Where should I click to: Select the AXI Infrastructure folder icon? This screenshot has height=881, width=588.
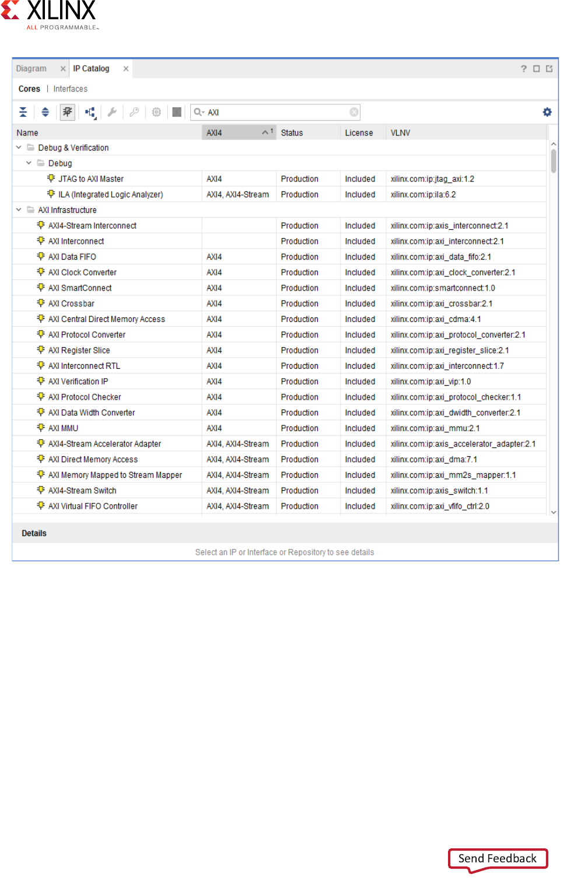tap(30, 210)
